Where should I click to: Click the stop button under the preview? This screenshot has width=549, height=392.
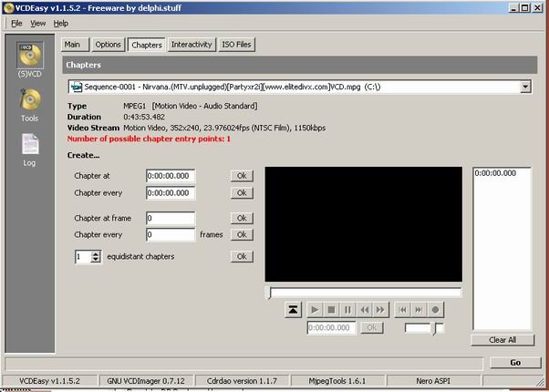[331, 310]
